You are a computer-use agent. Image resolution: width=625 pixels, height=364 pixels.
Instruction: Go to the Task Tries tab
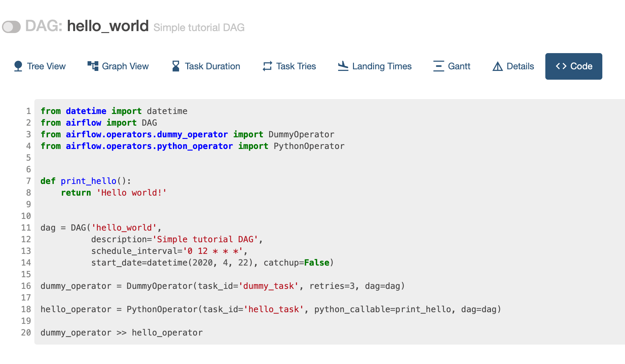pyautogui.click(x=296, y=66)
